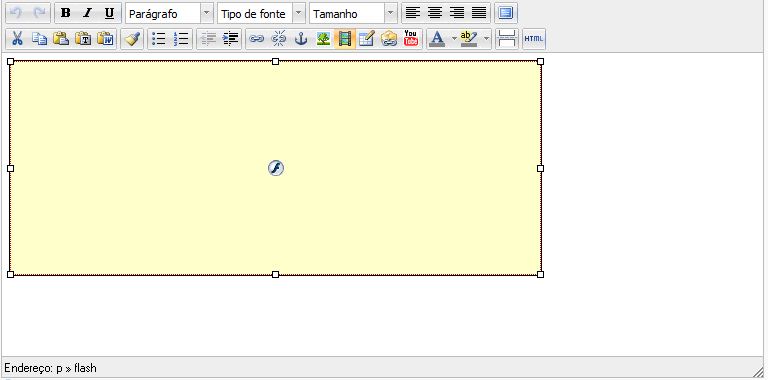Select the Flash object placeholder icon

tap(276, 168)
